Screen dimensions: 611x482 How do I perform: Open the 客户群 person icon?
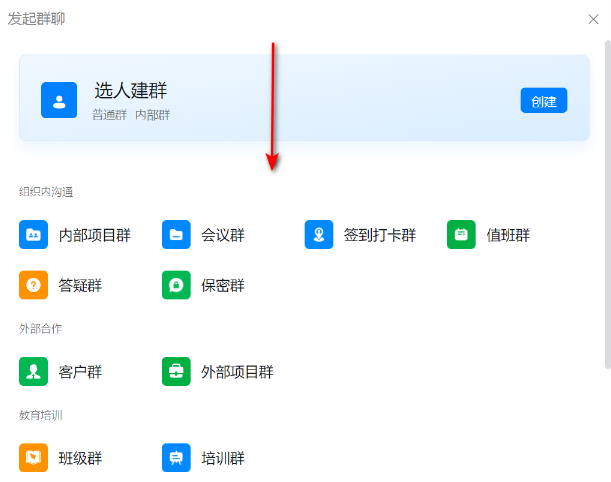tap(34, 371)
